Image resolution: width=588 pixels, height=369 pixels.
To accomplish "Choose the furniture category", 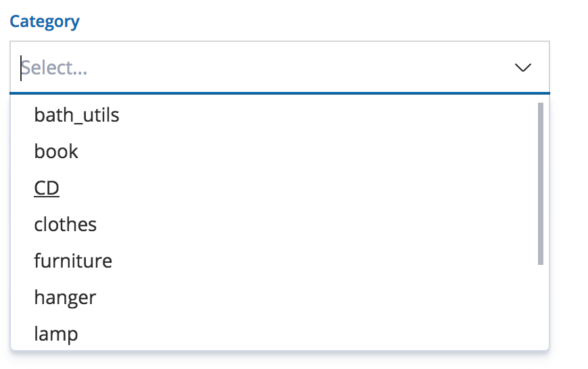I will click(73, 261).
